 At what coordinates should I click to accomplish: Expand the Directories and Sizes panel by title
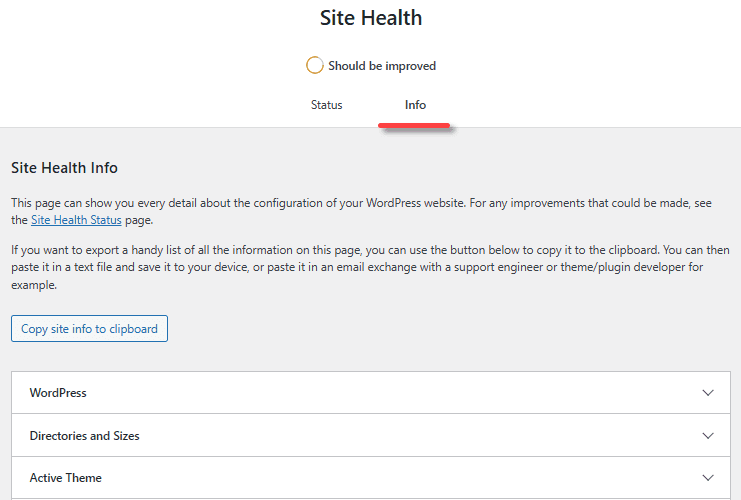(84, 436)
